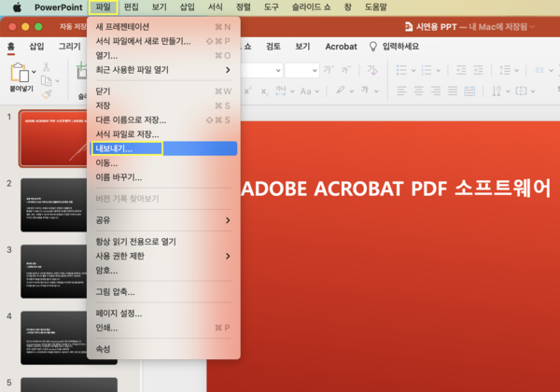Apply superscript formatting

point(247,91)
